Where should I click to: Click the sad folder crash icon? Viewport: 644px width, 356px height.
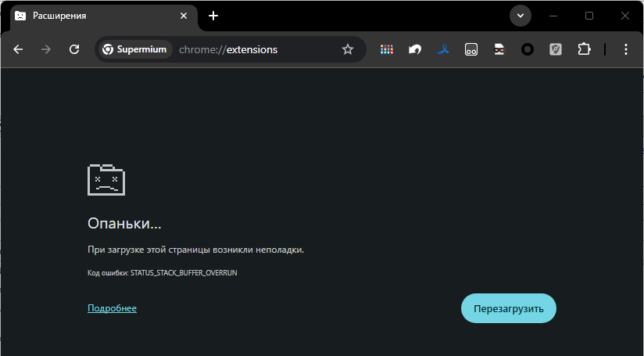[106, 180]
